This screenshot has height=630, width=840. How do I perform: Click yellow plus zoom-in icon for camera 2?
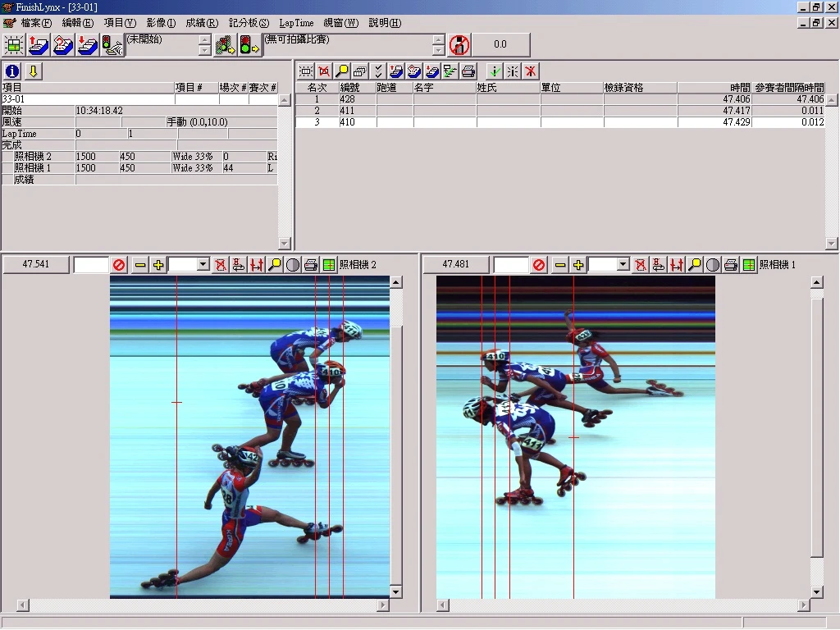(x=158, y=265)
